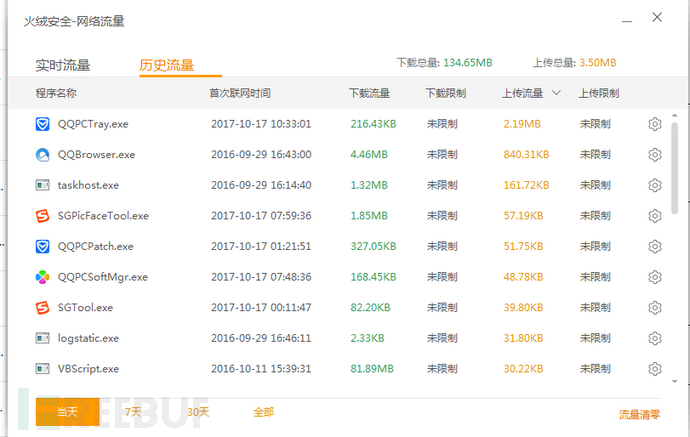Show traffic for 7天
This screenshot has height=437, width=690.
pos(133,412)
